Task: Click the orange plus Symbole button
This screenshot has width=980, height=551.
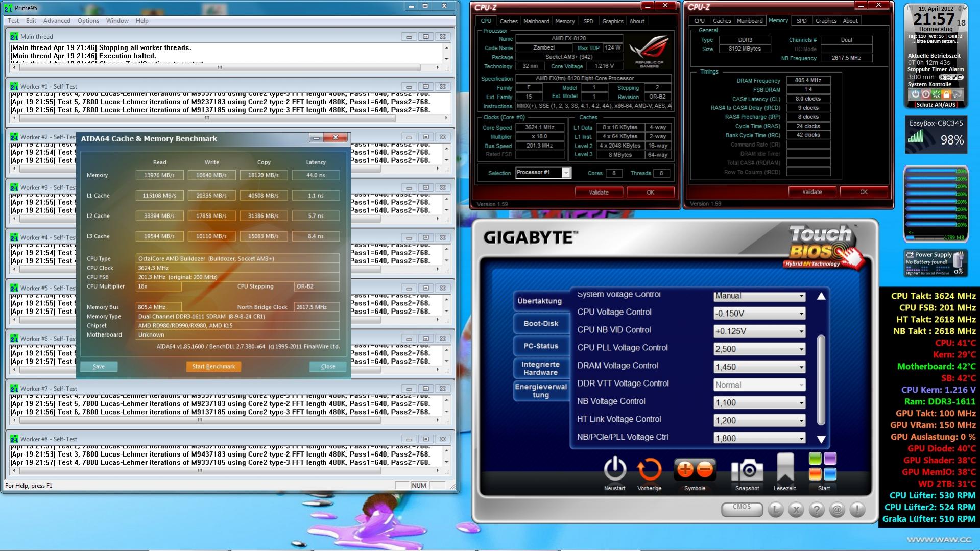Action: tap(685, 470)
